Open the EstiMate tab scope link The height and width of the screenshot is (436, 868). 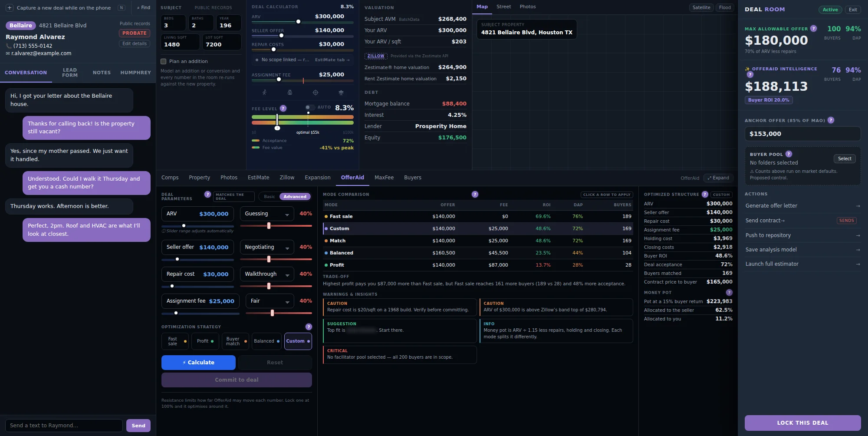coord(332,60)
